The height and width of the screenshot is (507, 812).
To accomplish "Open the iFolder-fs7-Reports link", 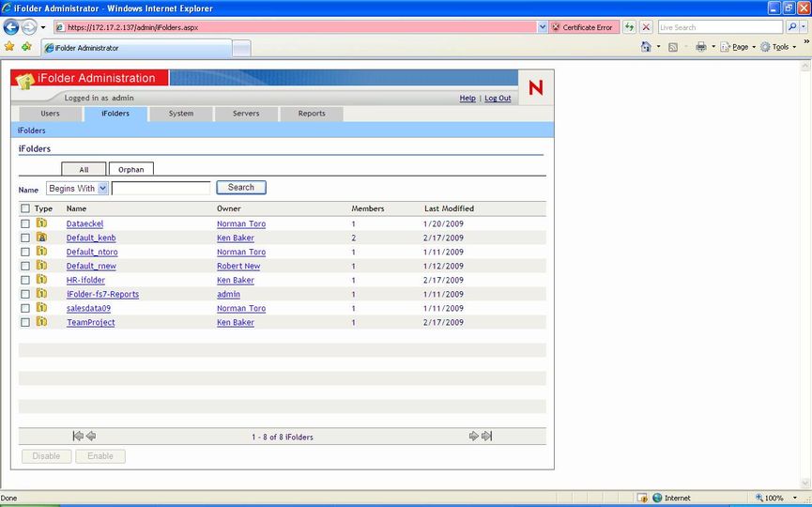I will 102,294.
